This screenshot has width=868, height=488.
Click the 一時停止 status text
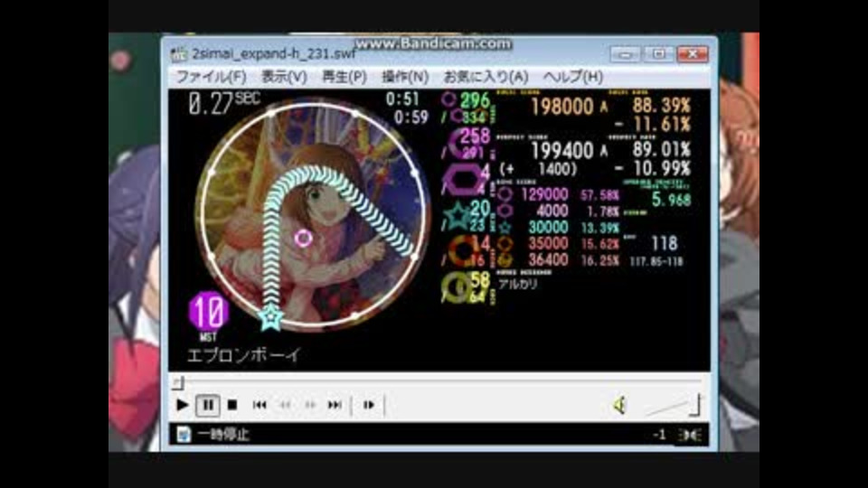223,435
